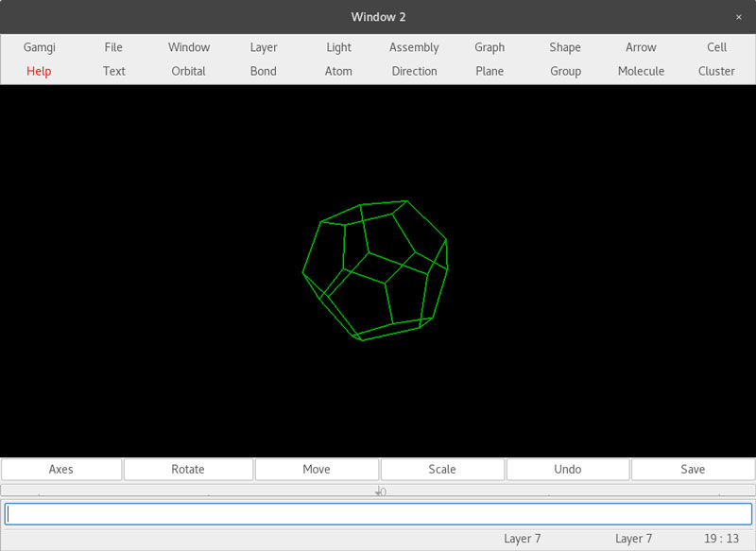Open the Plane menu
The image size is (756, 551).
[490, 71]
